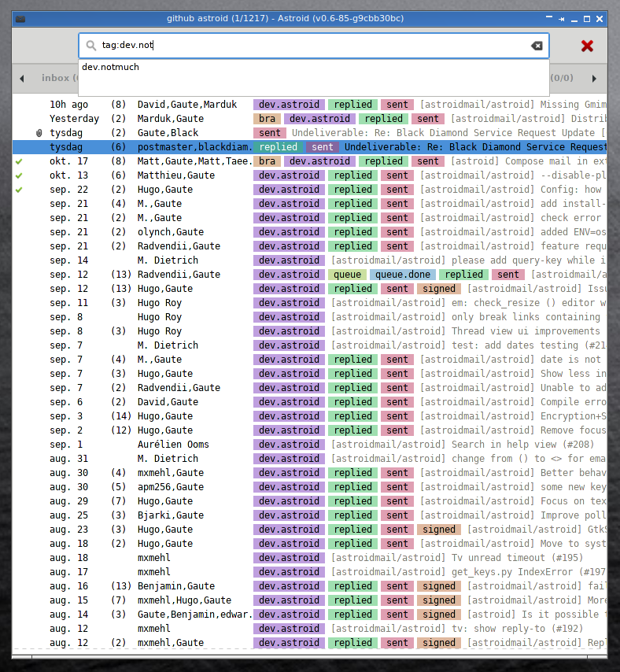Click sent tag on Gaute,Black thread
The image size is (620, 672).
click(x=270, y=133)
